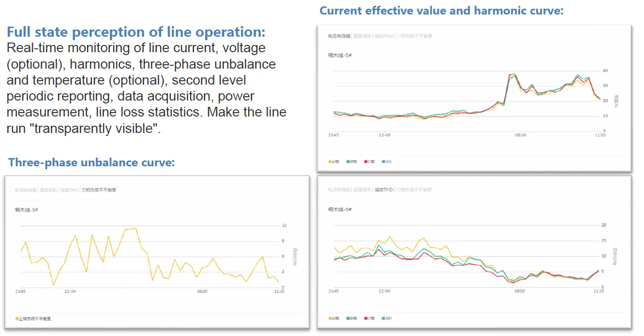Click 12-09 date label on unbalance chart axis

pyautogui.click(x=70, y=292)
